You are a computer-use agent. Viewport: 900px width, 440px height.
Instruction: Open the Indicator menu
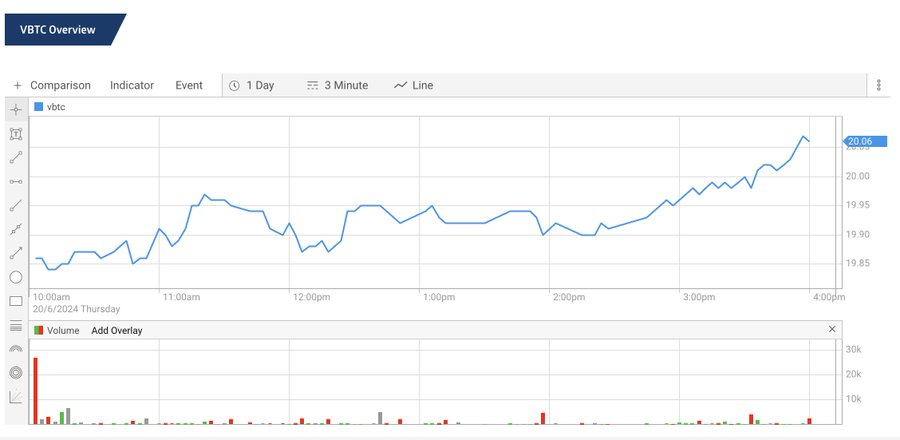[132, 86]
